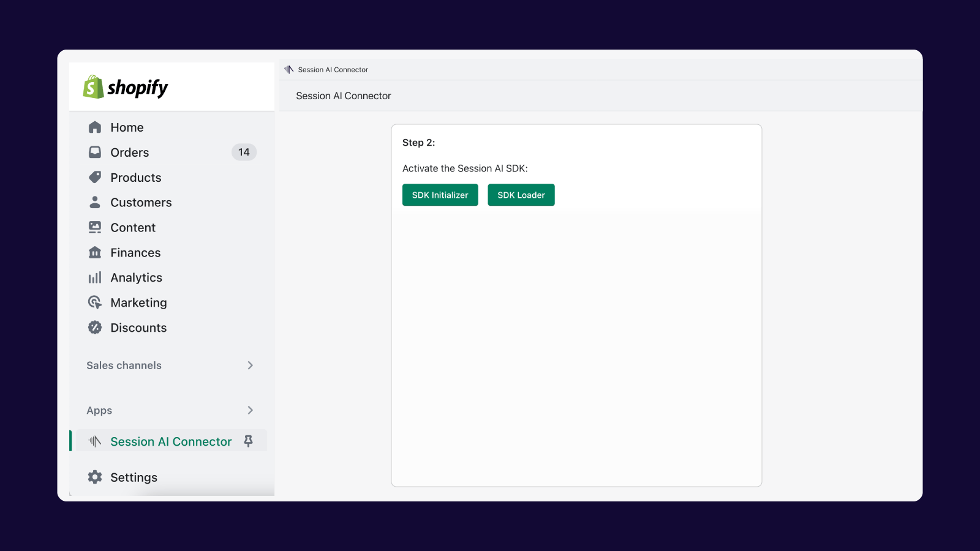Click the Sales channels heading
The width and height of the screenshot is (980, 551).
(124, 365)
